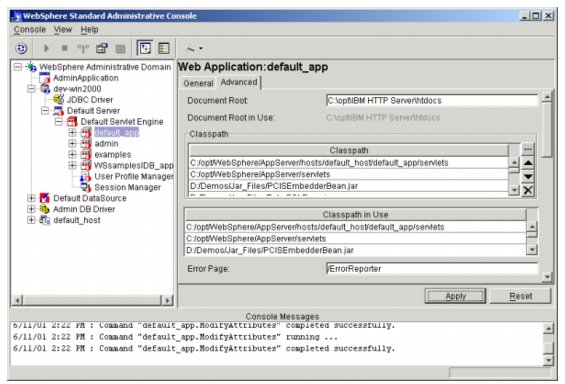Expand the default_host node
Screen dimensions: 565x384
31,220
